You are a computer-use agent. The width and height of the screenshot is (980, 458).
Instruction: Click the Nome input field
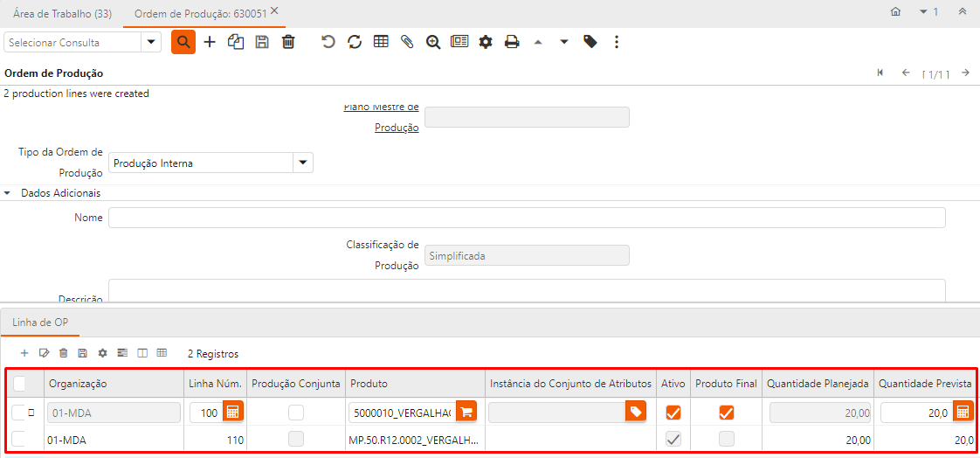tap(527, 218)
